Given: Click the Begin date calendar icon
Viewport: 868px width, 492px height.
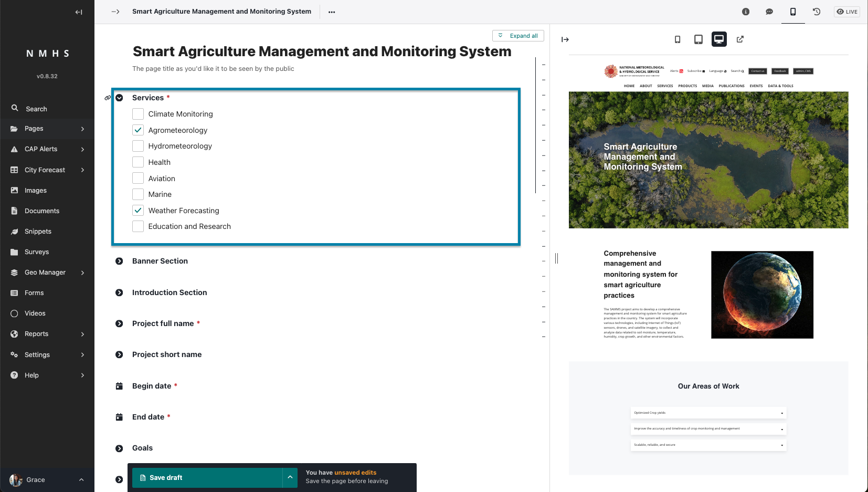Looking at the screenshot, I should tap(119, 386).
